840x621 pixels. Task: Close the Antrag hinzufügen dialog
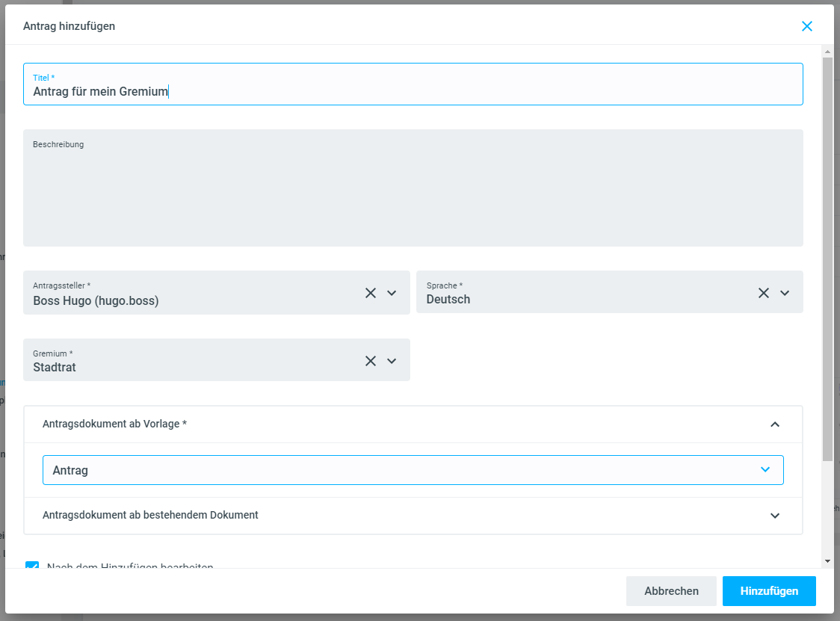[806, 26]
